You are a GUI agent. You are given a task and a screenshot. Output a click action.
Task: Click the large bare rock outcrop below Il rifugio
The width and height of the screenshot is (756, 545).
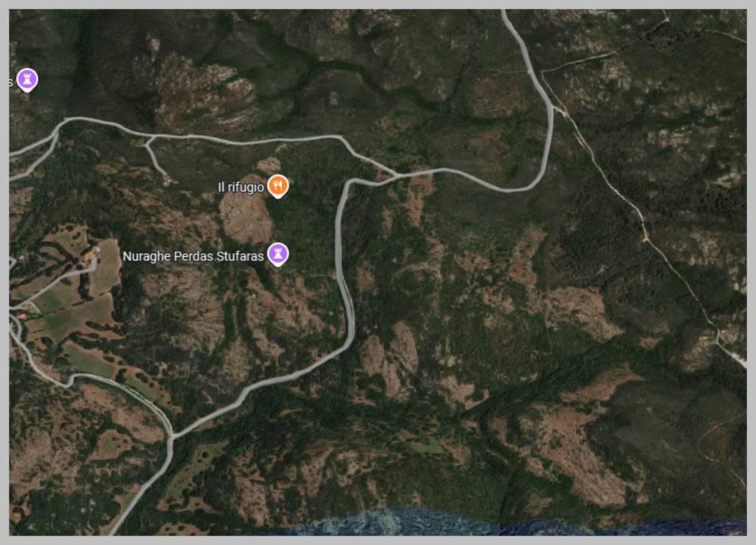pyautogui.click(x=246, y=217)
